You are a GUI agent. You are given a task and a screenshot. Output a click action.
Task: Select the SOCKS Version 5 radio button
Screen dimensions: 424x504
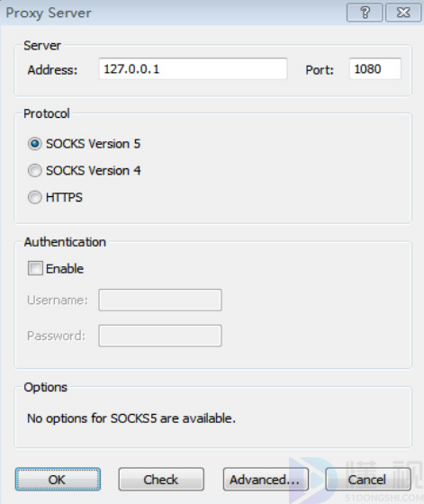tap(35, 144)
